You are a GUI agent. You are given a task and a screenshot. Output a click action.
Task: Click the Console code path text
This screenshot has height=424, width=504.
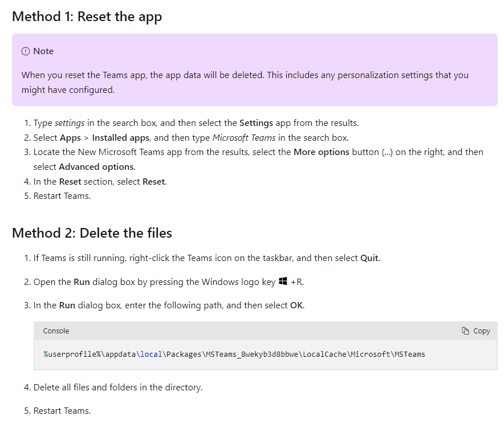(234, 354)
